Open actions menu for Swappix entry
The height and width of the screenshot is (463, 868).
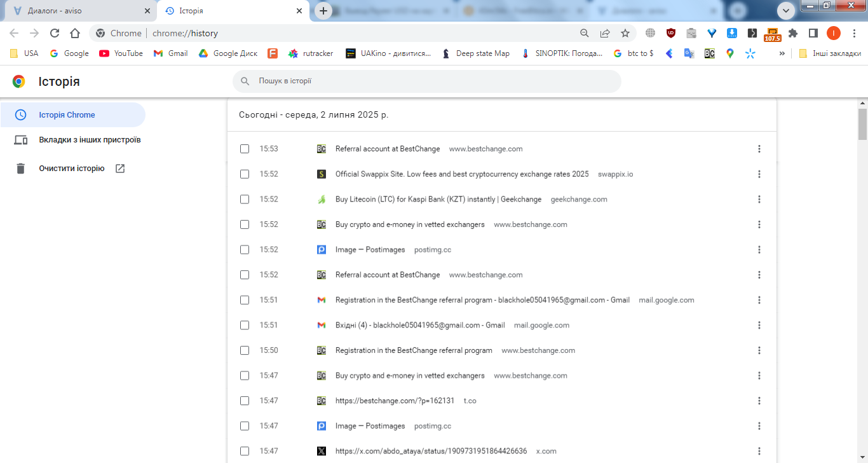pyautogui.click(x=759, y=174)
